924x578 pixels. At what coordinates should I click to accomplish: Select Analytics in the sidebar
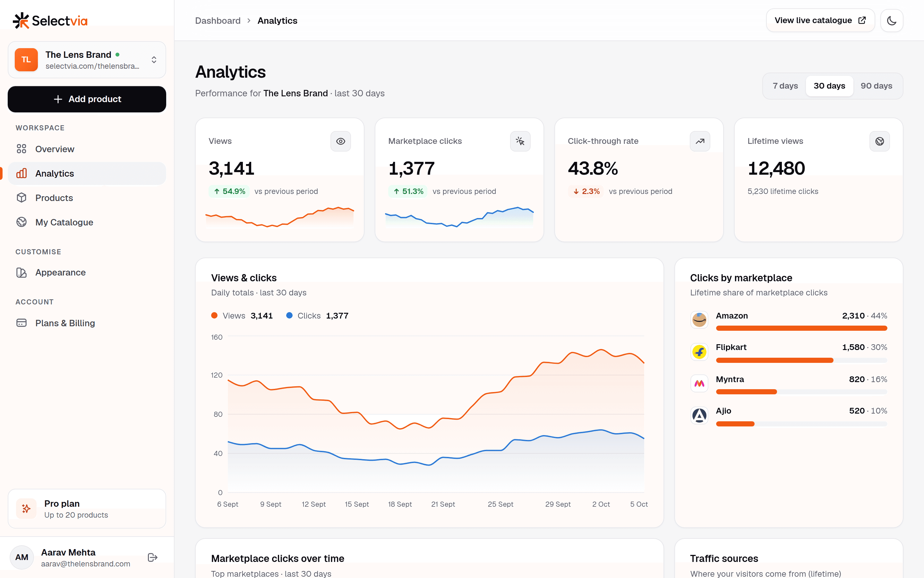coord(87,173)
